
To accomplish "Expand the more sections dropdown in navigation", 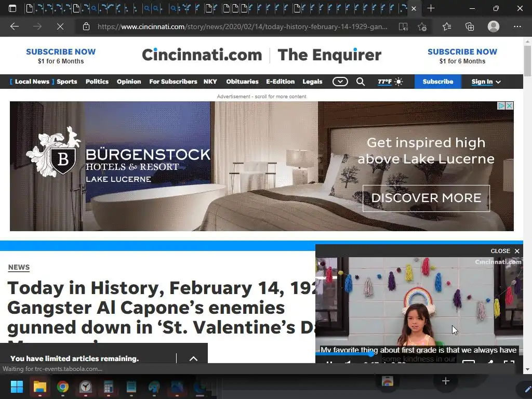I will pos(340,82).
